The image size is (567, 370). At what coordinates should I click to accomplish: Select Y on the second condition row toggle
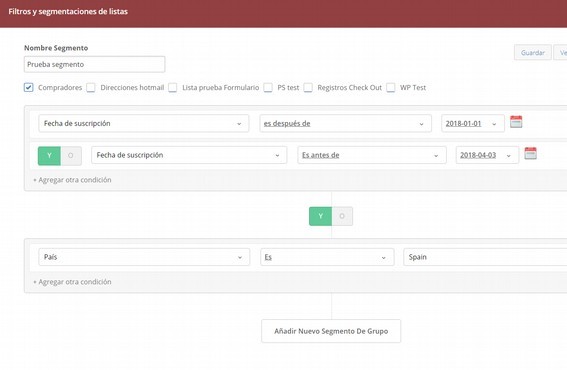pyautogui.click(x=49, y=156)
